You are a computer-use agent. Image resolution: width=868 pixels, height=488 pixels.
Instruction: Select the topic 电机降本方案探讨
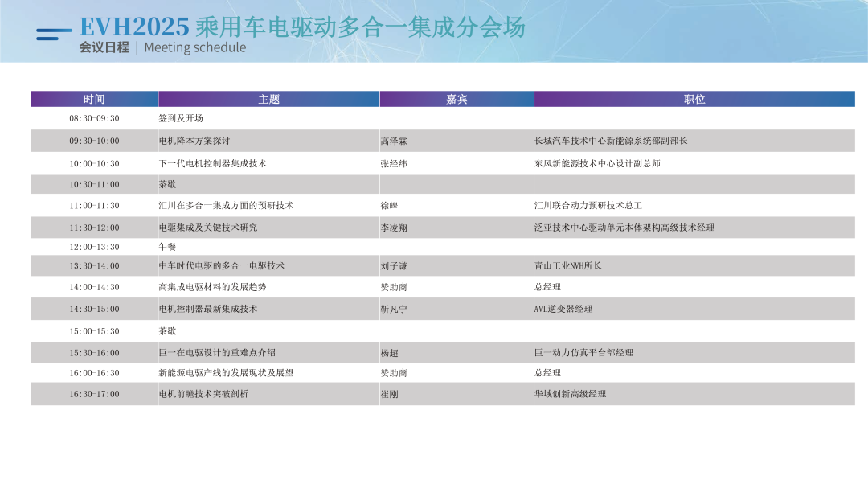point(194,141)
